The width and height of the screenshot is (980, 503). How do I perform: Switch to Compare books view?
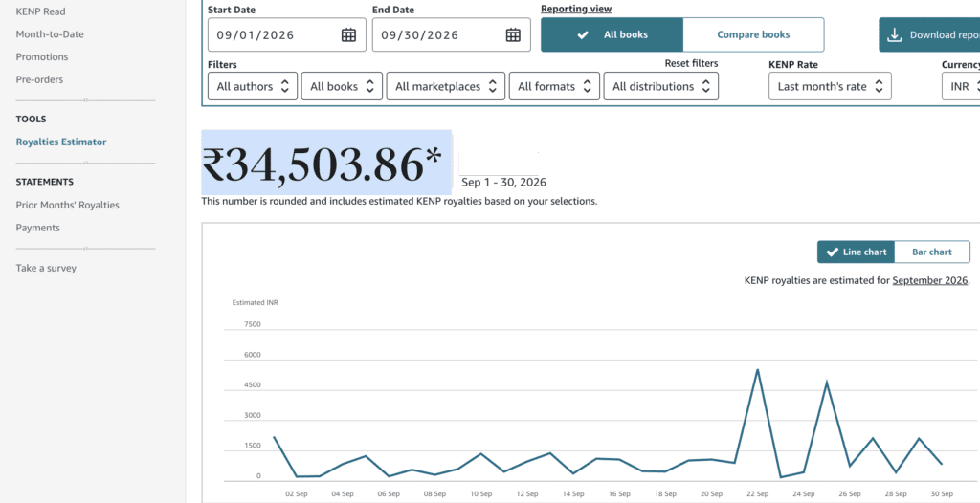pyautogui.click(x=753, y=35)
